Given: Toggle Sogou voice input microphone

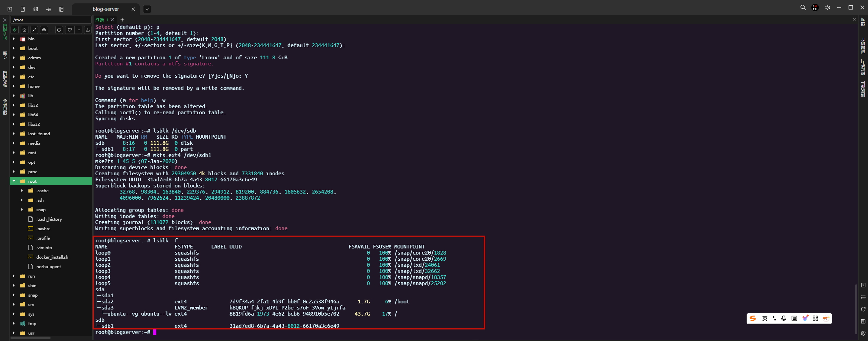Looking at the screenshot, I should coord(784,318).
